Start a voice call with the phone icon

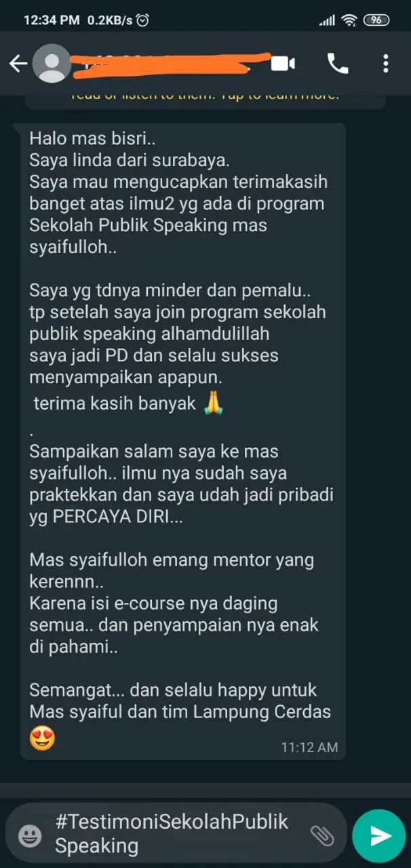pos(338,64)
